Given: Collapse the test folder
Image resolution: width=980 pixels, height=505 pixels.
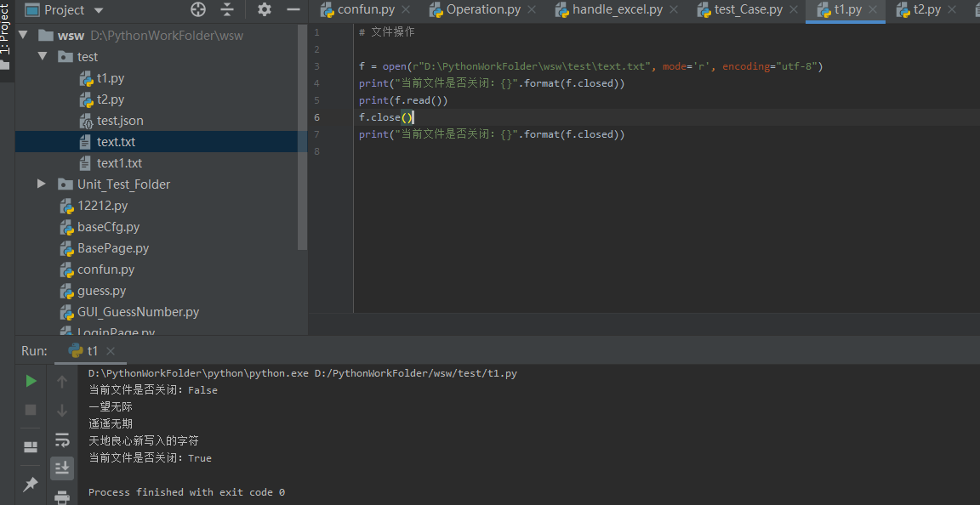Looking at the screenshot, I should [x=43, y=56].
